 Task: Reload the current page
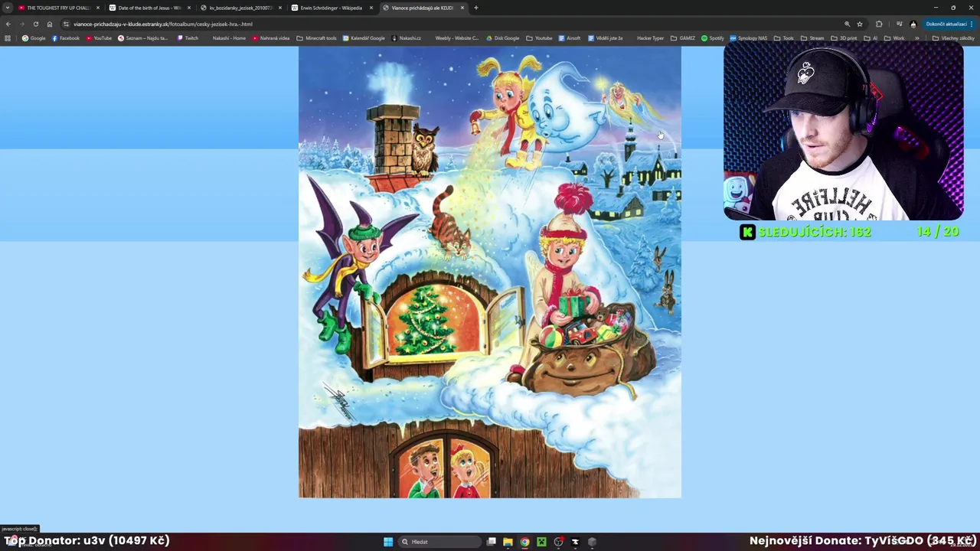pyautogui.click(x=35, y=24)
